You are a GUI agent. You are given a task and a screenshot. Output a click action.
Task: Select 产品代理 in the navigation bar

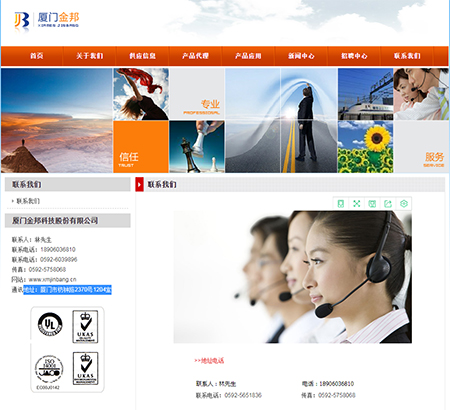(x=195, y=56)
